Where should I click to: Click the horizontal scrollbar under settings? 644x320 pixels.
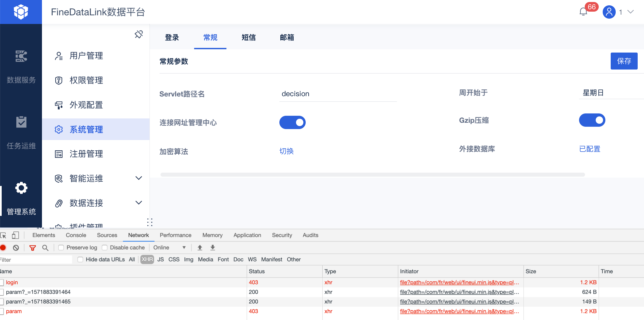click(372, 175)
